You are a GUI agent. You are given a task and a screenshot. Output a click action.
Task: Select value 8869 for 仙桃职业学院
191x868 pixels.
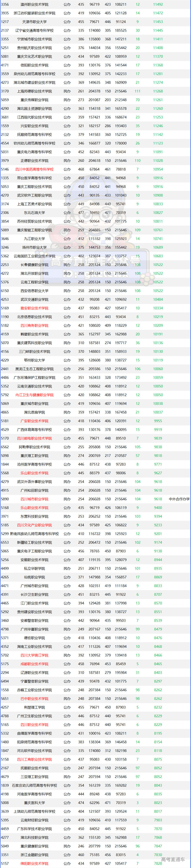pyautogui.click(x=158, y=578)
